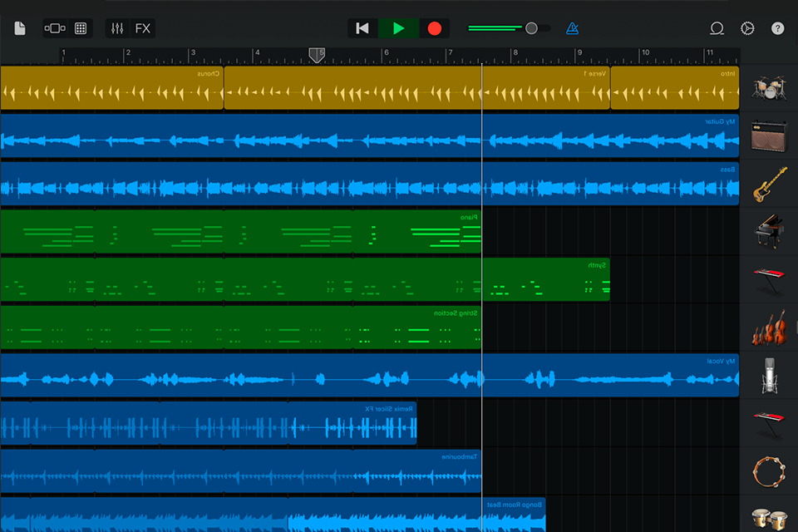Select the microphone icon on My Vocal track

(769, 376)
